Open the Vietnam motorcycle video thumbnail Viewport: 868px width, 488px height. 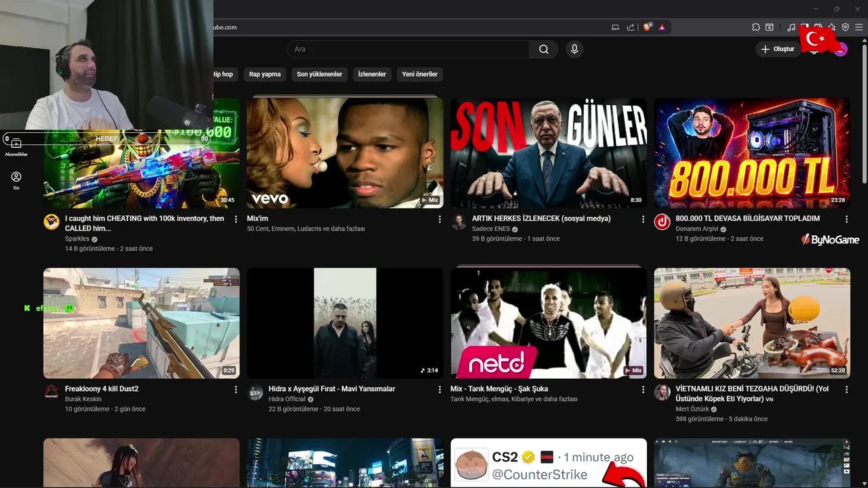pos(752,323)
